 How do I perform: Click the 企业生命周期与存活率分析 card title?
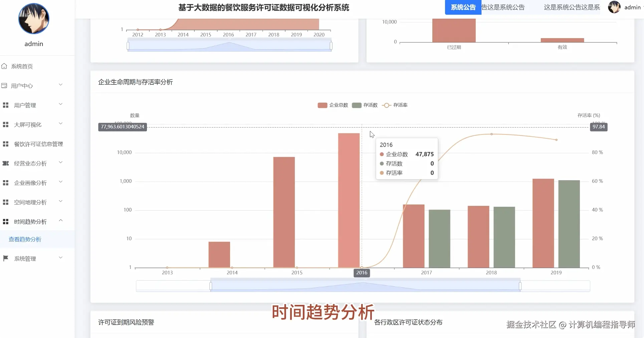coord(136,82)
